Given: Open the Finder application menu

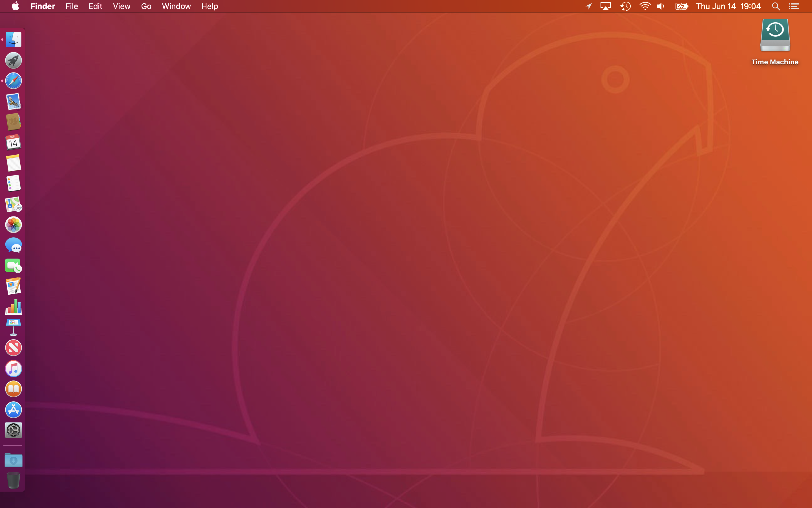Looking at the screenshot, I should (43, 6).
